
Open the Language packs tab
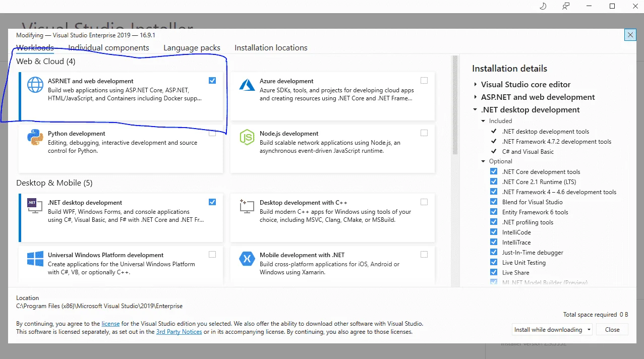point(192,47)
